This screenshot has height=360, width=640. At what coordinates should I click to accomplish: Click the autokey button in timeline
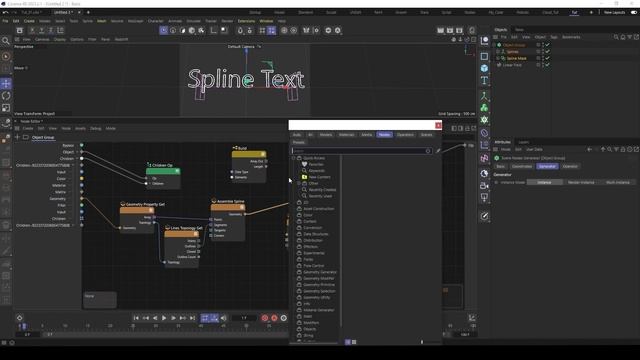tap(274, 318)
